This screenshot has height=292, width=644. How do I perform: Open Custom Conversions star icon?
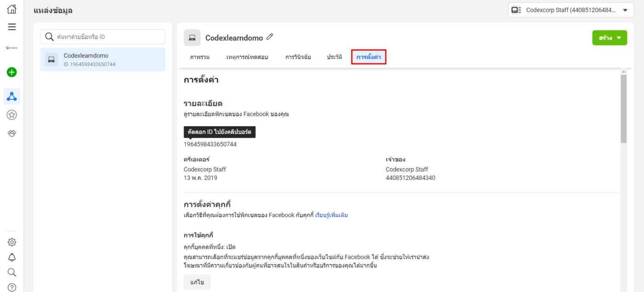12,115
